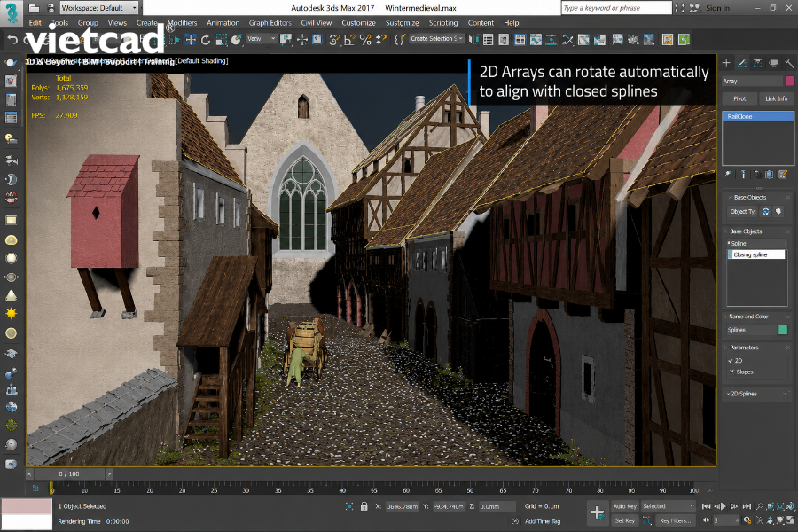
Task: Open the View reference coordinate dropdown
Action: pyautogui.click(x=261, y=39)
